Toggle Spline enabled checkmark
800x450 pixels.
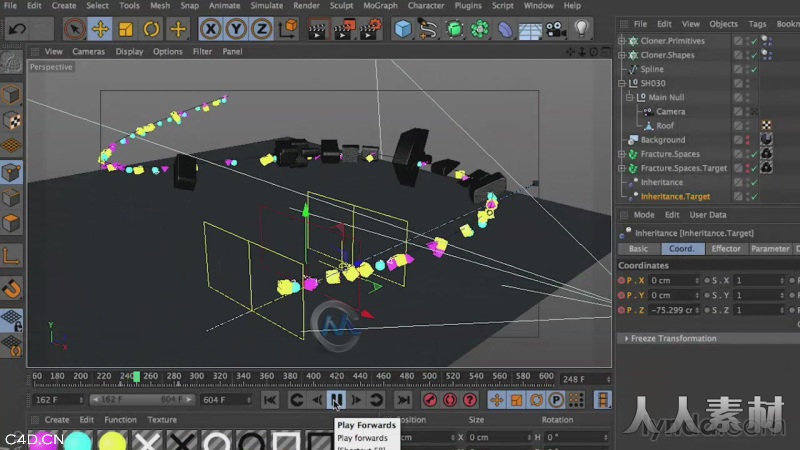pos(754,69)
